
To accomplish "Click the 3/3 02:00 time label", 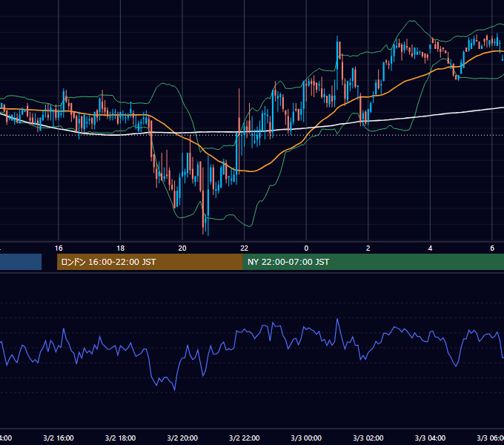I will pos(368,438).
